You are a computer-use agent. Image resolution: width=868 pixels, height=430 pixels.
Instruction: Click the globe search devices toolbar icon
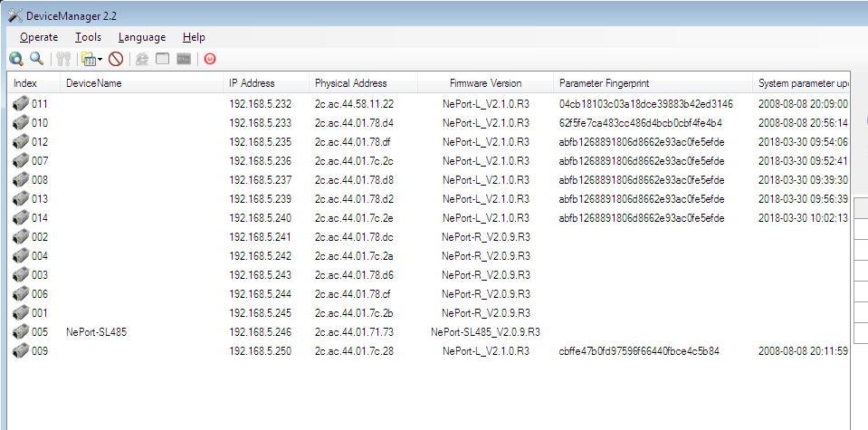tap(15, 59)
